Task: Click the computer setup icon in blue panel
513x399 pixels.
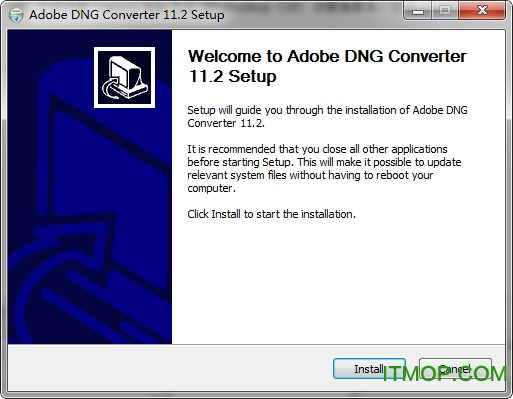Action: click(x=124, y=77)
